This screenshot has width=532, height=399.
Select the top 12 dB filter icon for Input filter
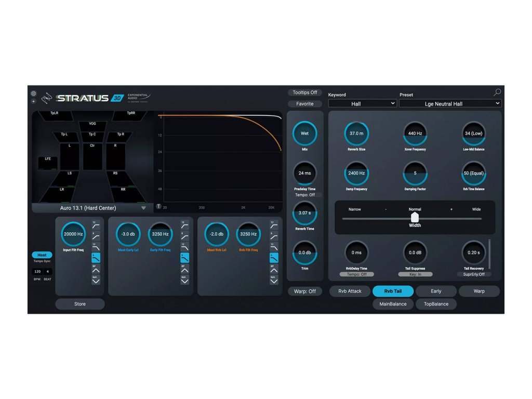coord(96,225)
